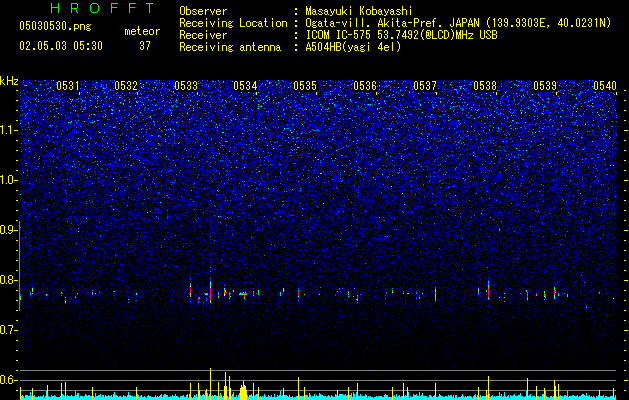Screen dimensions: 629x400
Task: Click the 1.1 kHz axis label
Action: coord(9,130)
